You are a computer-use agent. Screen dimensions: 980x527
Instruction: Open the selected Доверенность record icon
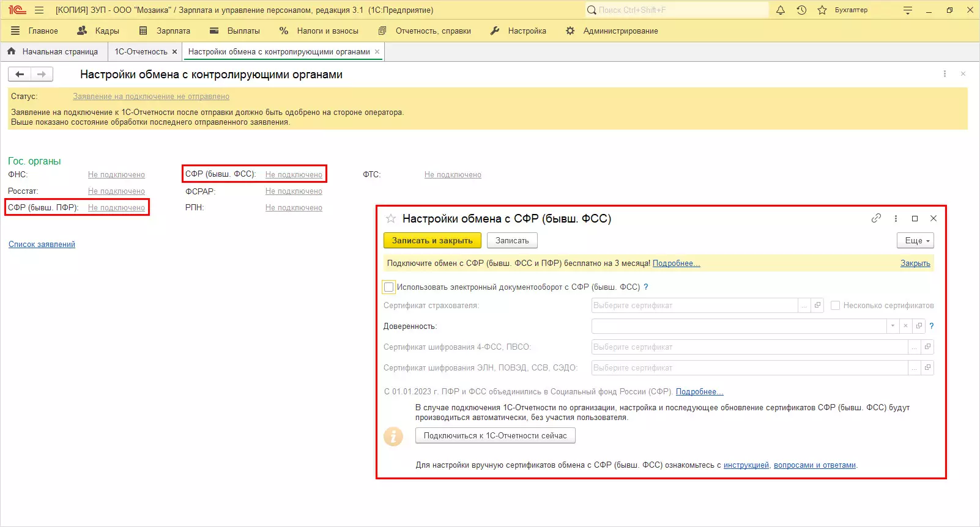click(x=919, y=326)
